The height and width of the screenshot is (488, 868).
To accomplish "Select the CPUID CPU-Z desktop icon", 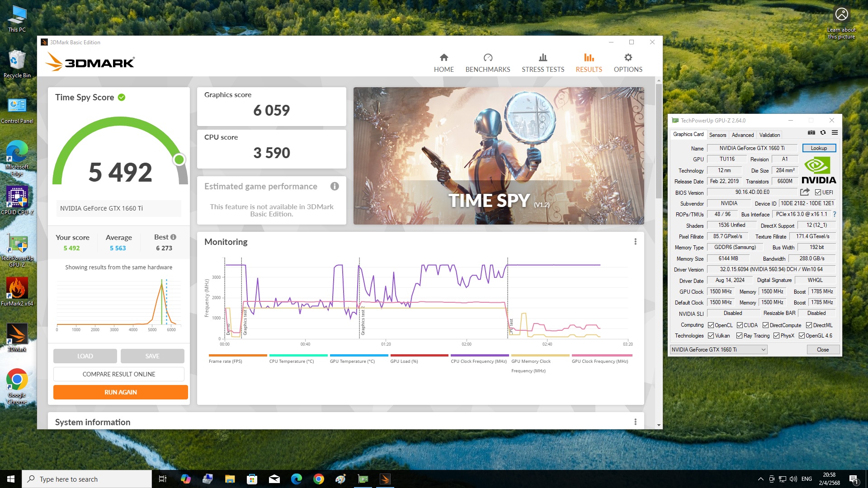I will tap(17, 200).
